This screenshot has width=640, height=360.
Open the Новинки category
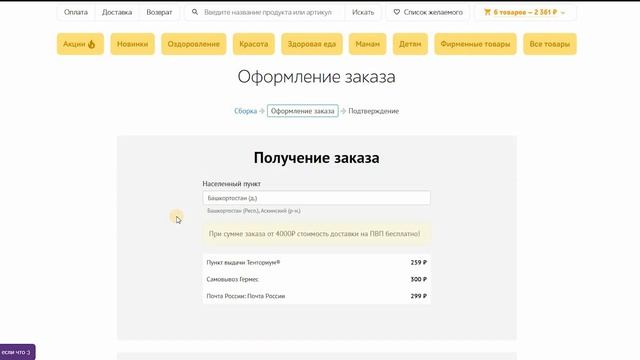click(x=133, y=44)
